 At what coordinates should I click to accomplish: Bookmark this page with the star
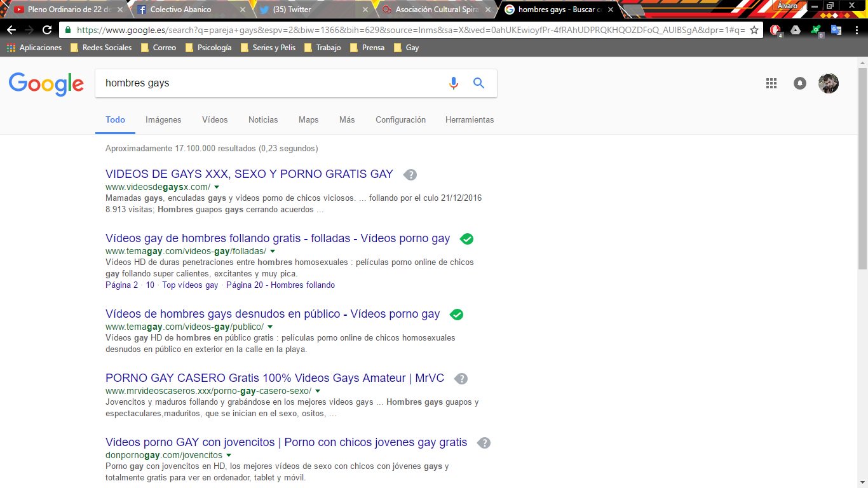click(x=754, y=30)
